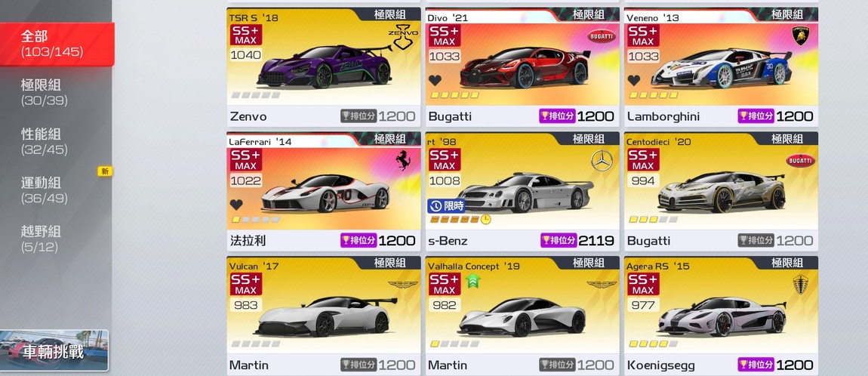The height and width of the screenshot is (376, 868).
Task: Open the 性能組 (32/45) category
Action: coord(45,141)
